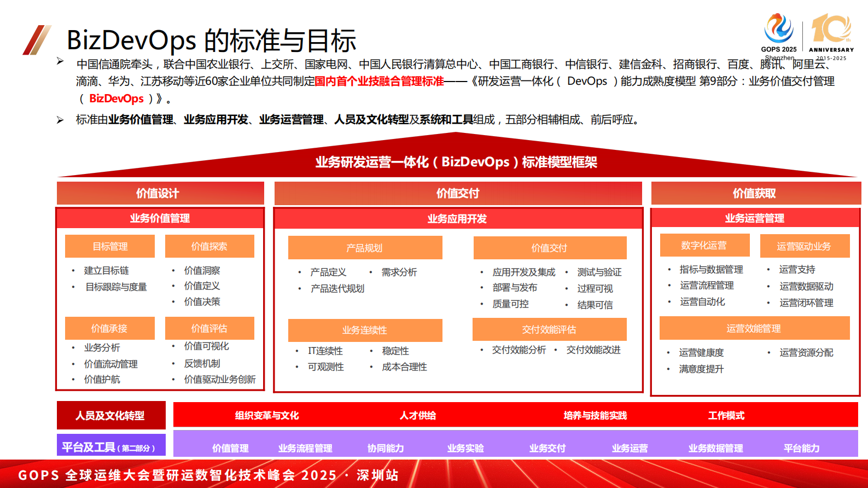868x488 pixels.
Task: Select the 价值承接 orange box
Action: click(x=109, y=328)
